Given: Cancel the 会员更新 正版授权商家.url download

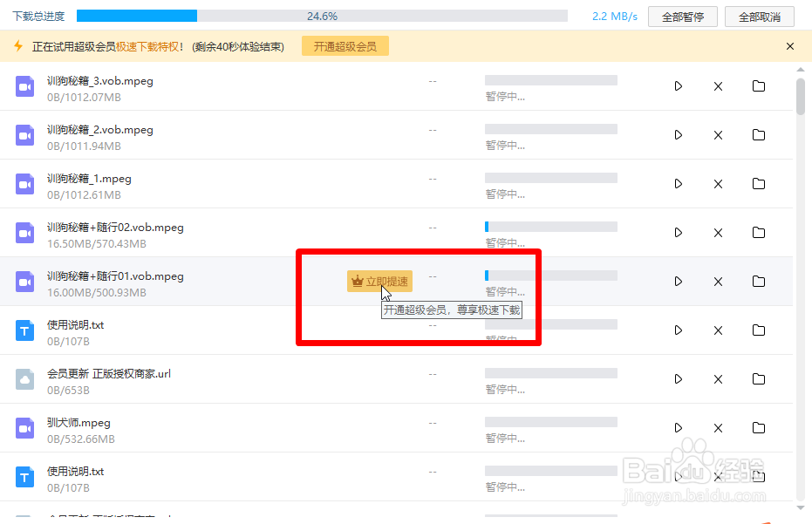Looking at the screenshot, I should 718,379.
